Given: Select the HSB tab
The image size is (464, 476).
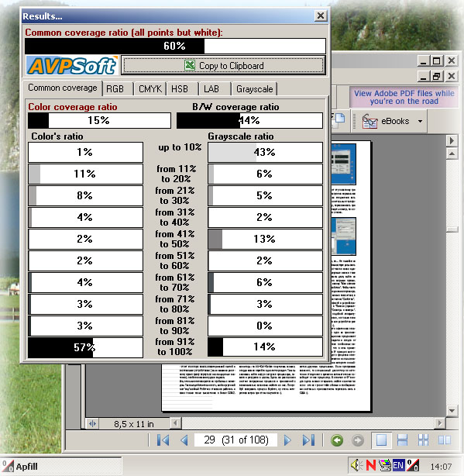Looking at the screenshot, I should tap(180, 89).
